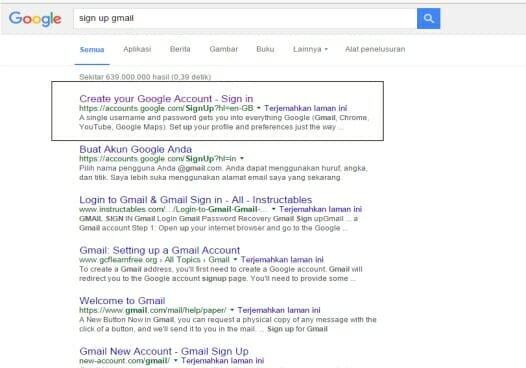The width and height of the screenshot is (526, 368).
Task: Open the Buku tab
Action: pos(265,49)
